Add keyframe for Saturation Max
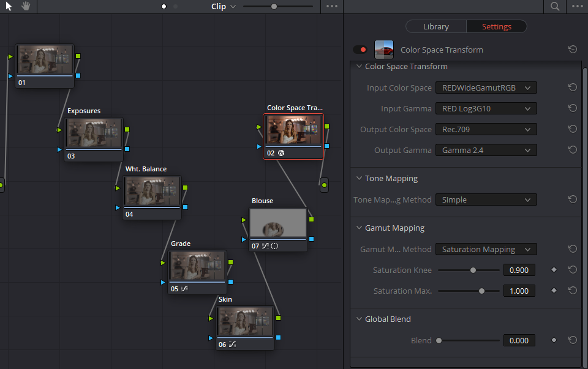Screen dimensions: 588x369 554,291
